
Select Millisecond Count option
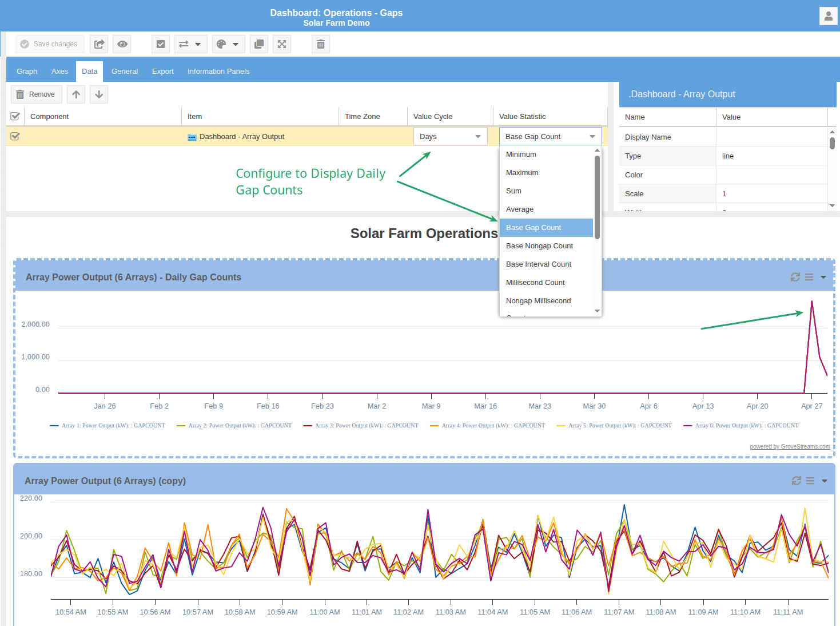point(546,283)
